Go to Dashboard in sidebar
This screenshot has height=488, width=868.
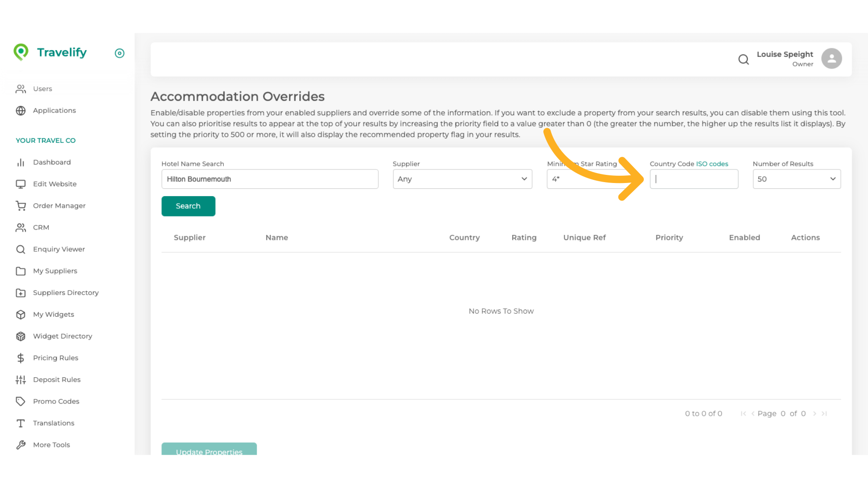coord(52,162)
